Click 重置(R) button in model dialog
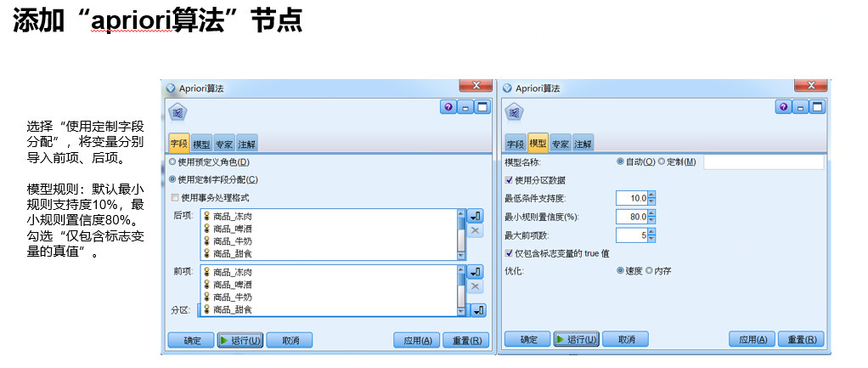868x368 pixels. tap(801, 339)
